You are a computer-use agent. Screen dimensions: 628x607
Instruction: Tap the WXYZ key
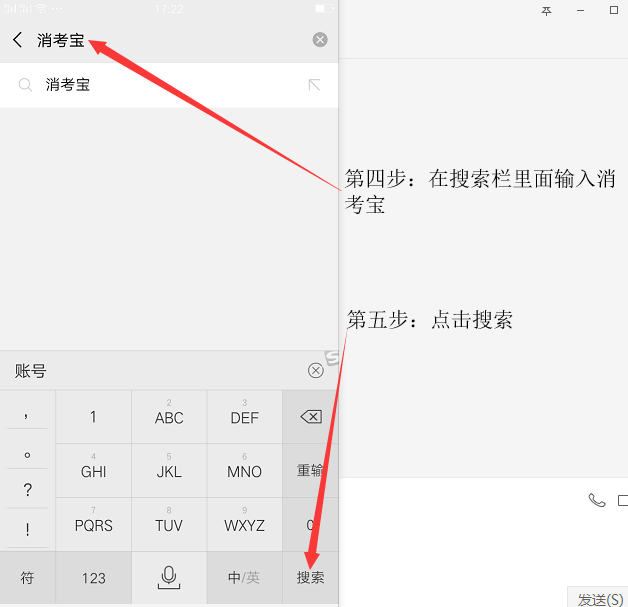tap(244, 525)
